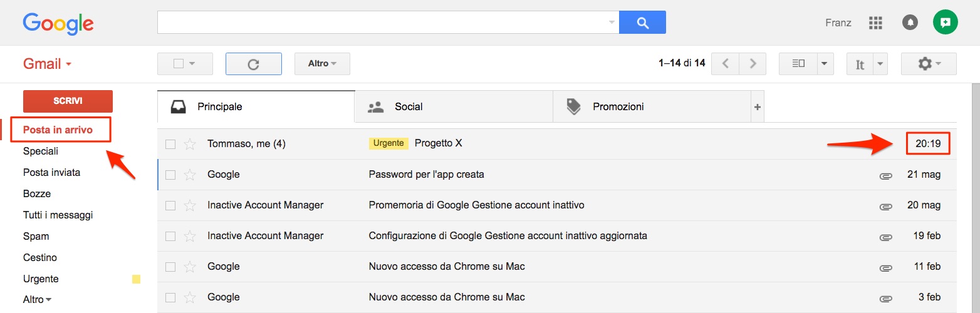Open the green account avatar
The image size is (980, 313).
[x=945, y=23]
